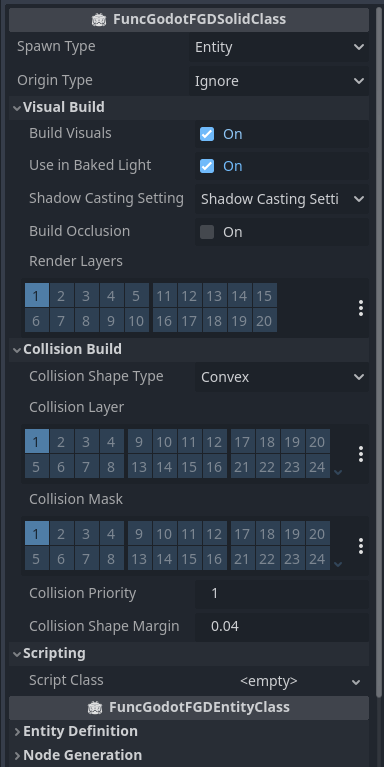Open Collision Layer three-dot options menu
The height and width of the screenshot is (767, 384).
click(x=361, y=454)
